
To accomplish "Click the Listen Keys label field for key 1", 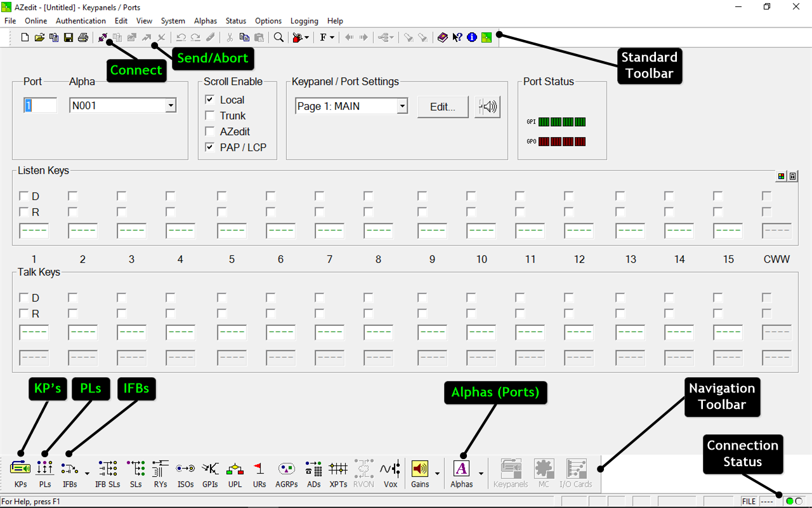I will (34, 231).
